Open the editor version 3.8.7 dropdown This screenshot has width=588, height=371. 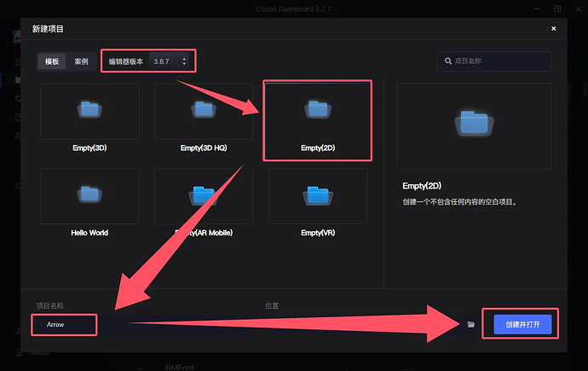pos(169,61)
